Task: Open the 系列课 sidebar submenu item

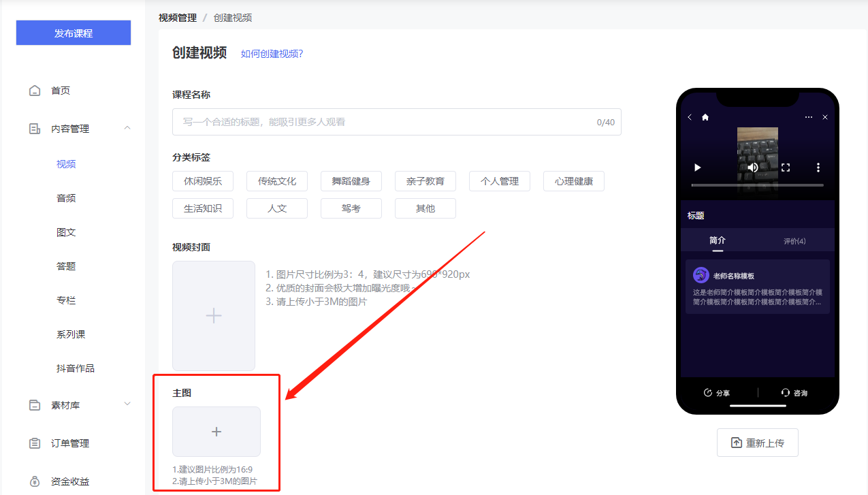Action: point(71,334)
